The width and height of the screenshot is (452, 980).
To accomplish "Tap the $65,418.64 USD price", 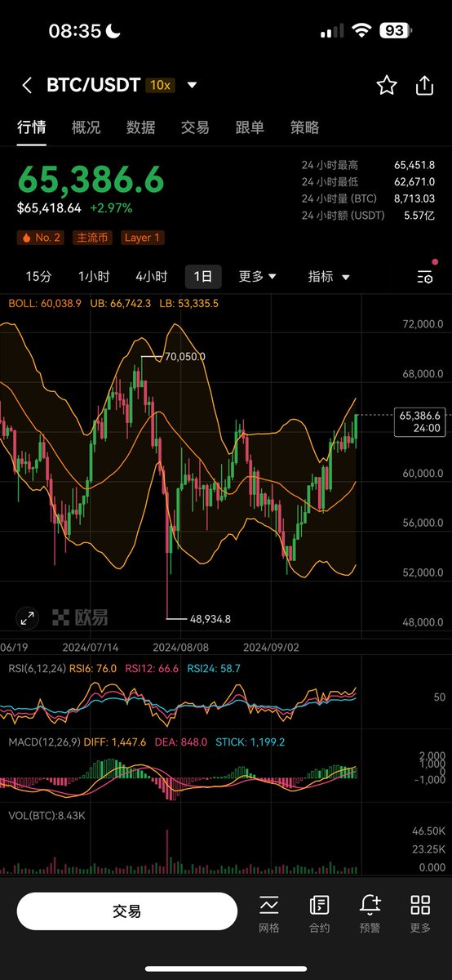I will click(x=49, y=208).
